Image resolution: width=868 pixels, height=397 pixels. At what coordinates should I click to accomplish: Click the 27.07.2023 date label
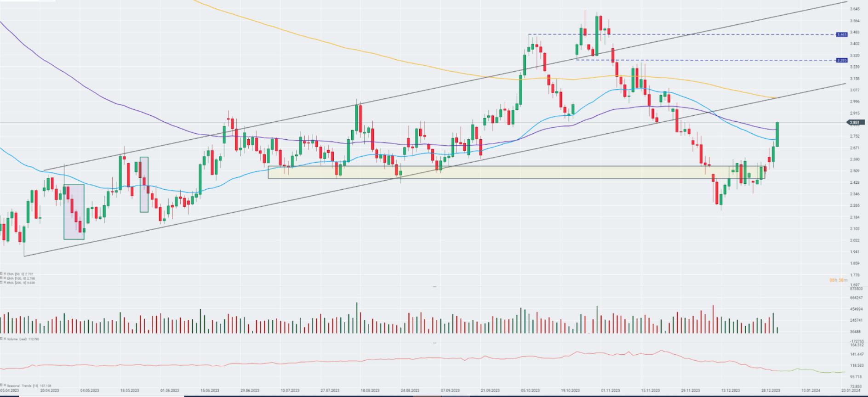click(330, 391)
